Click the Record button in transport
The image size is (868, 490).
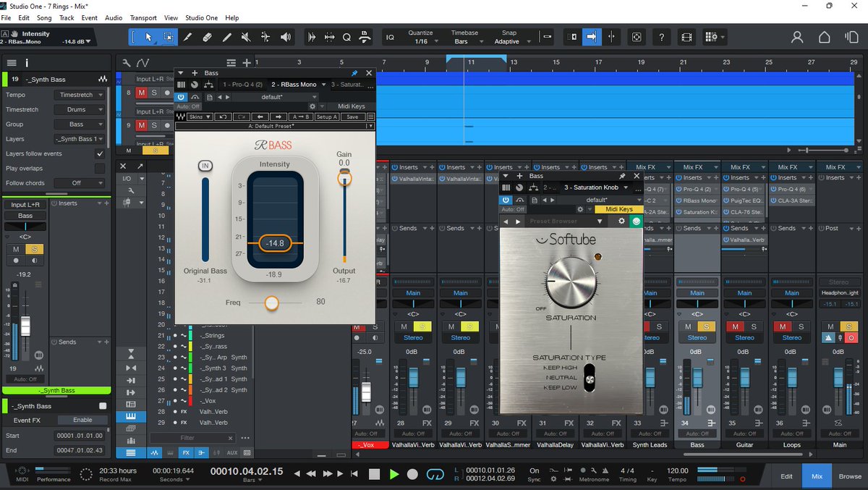pos(412,474)
